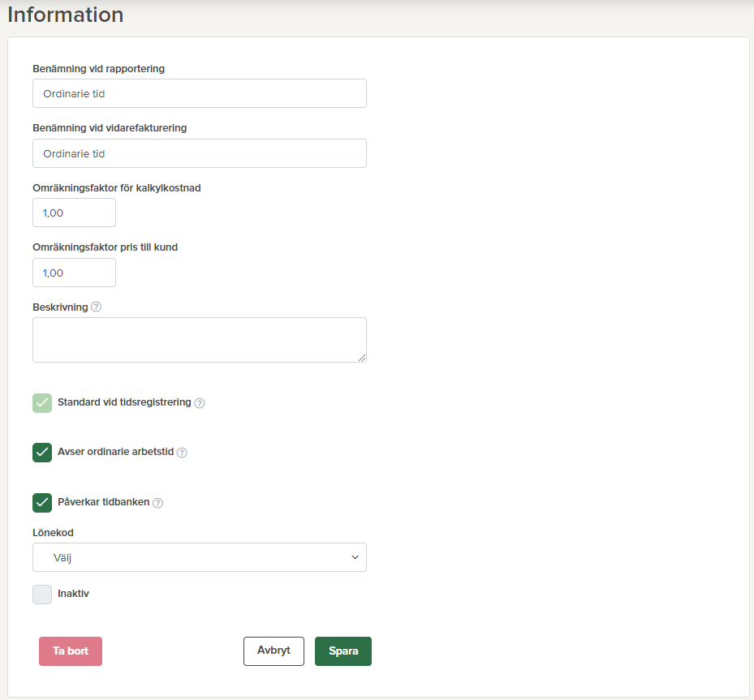
Task: Click help icon for Standard vid tidsregistrering
Action: coord(200,403)
